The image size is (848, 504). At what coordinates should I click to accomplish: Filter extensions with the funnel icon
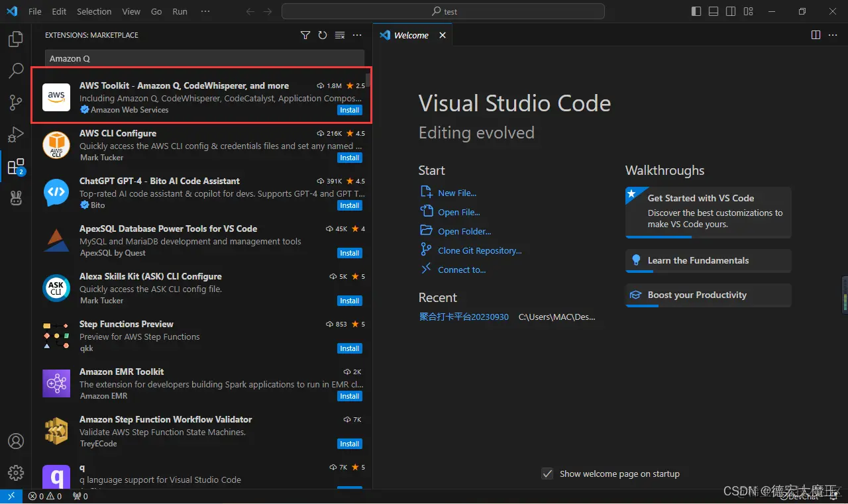[305, 35]
